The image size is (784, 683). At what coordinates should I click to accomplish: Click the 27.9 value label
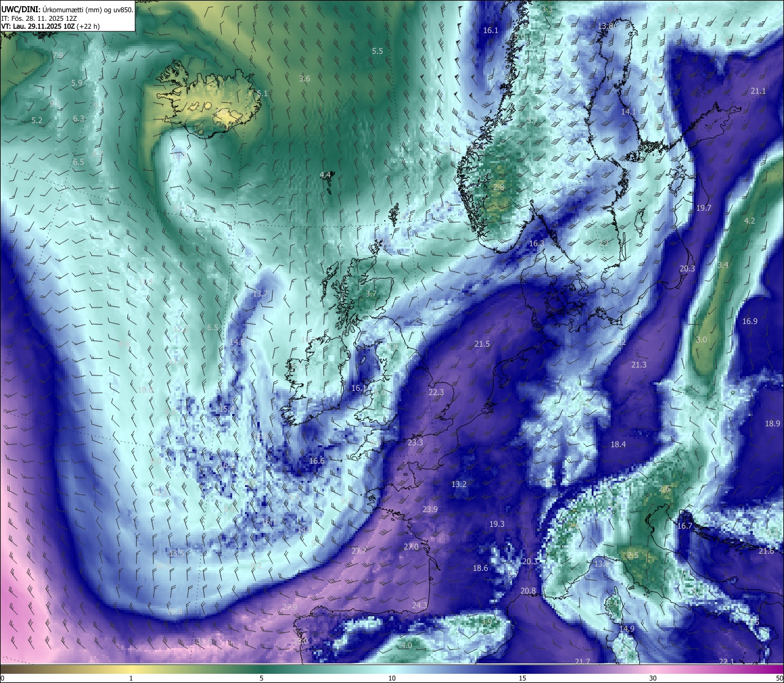290,608
